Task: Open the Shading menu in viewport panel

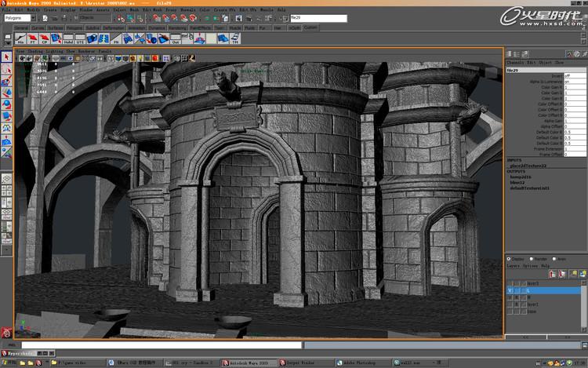Action: 36,51
